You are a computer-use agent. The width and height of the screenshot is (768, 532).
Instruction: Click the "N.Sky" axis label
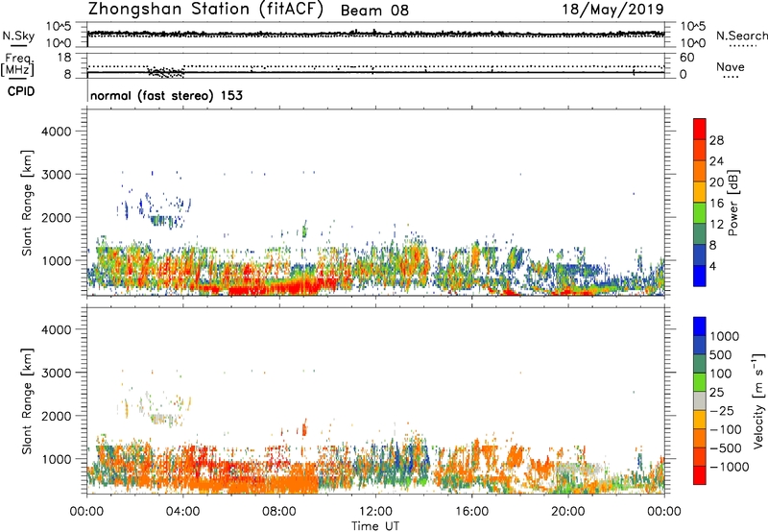point(18,36)
